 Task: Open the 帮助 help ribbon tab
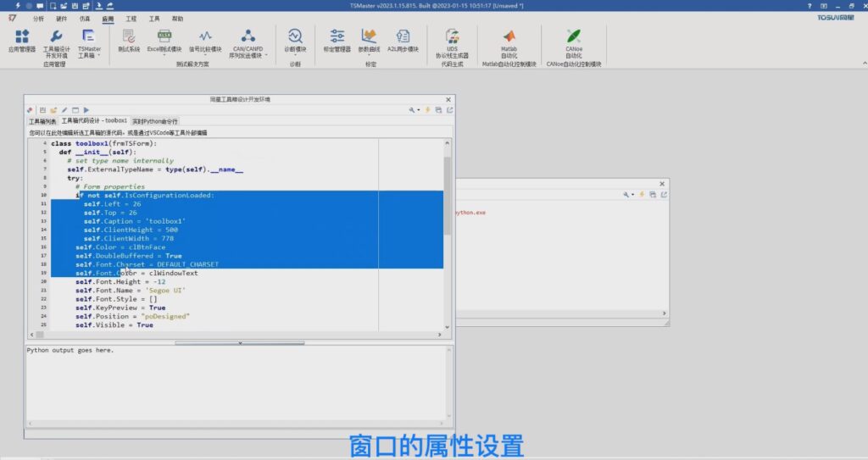(177, 18)
